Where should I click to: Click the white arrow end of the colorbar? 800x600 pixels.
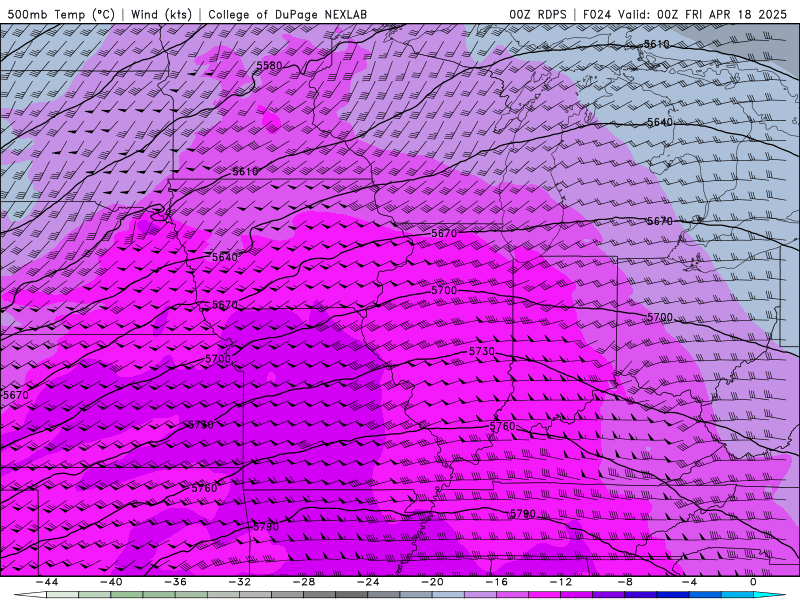pos(30,595)
